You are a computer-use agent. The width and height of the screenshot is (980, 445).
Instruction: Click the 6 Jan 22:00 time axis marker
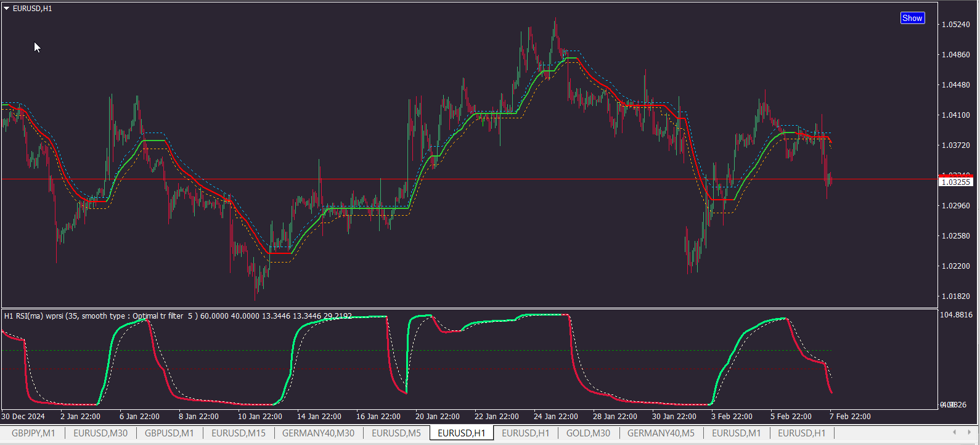tap(139, 417)
